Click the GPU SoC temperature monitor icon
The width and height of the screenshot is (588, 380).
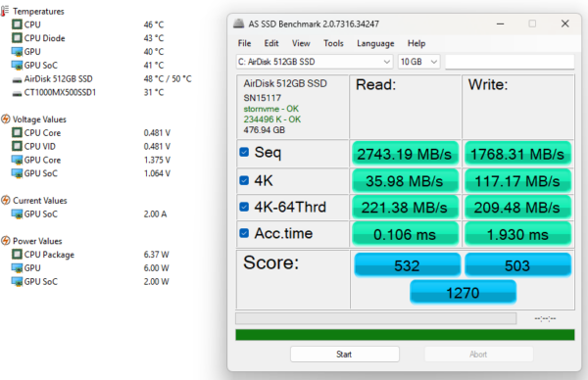[x=17, y=66]
